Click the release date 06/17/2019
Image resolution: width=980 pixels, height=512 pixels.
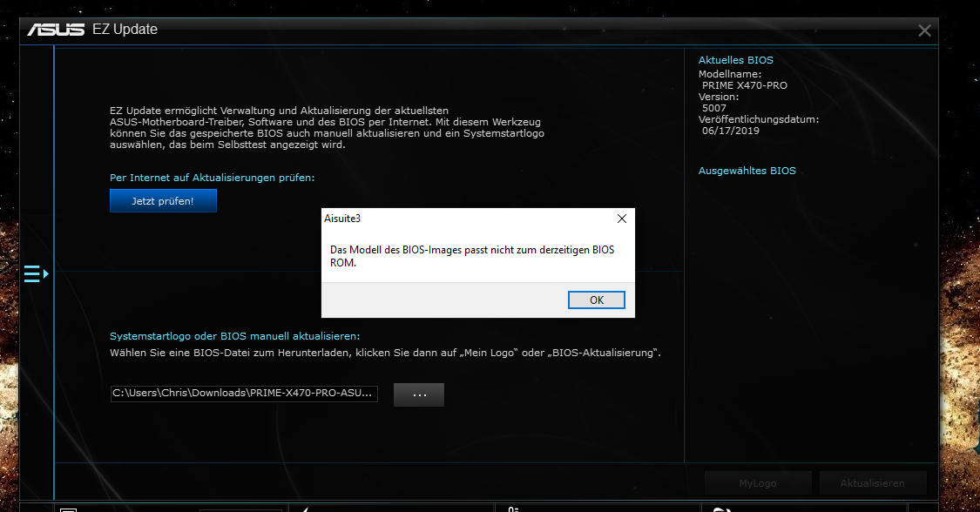click(731, 131)
